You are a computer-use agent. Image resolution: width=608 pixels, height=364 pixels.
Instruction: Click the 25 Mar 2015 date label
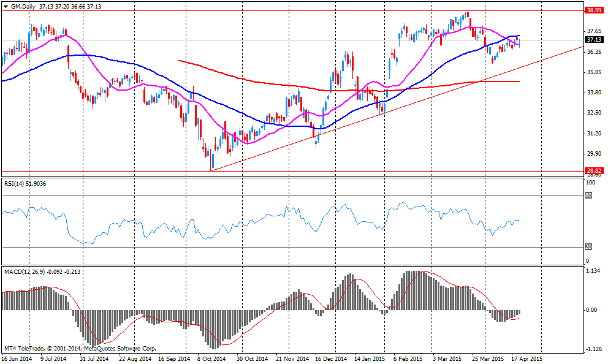pyautogui.click(x=488, y=359)
